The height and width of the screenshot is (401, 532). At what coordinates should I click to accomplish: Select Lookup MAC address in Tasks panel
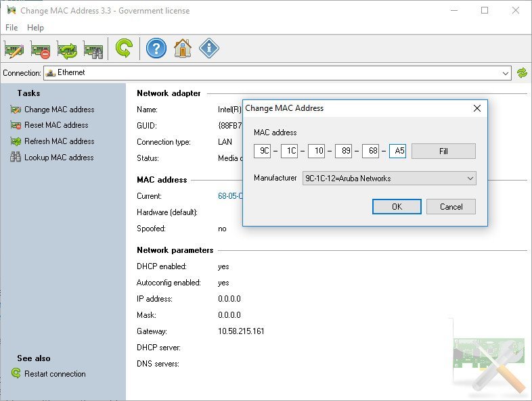coord(59,158)
